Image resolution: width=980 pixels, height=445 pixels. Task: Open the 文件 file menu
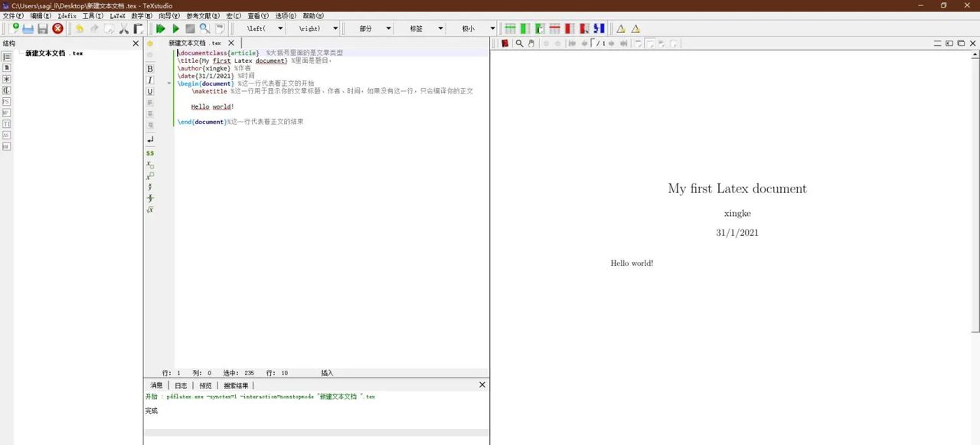(x=13, y=15)
